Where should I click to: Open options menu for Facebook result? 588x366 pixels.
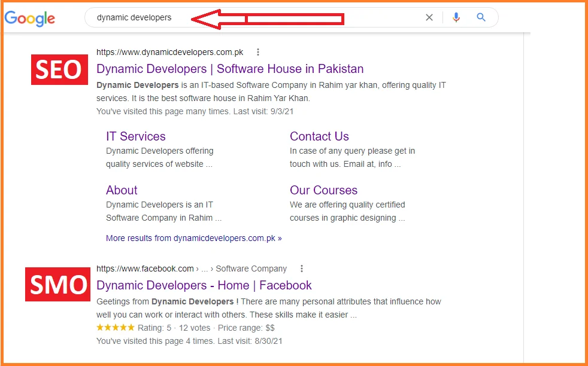point(302,269)
